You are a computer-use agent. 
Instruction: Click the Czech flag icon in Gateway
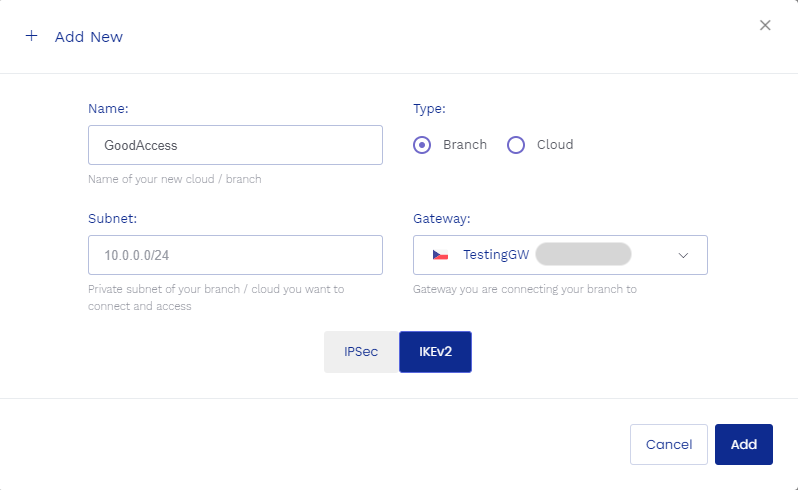[x=440, y=255]
